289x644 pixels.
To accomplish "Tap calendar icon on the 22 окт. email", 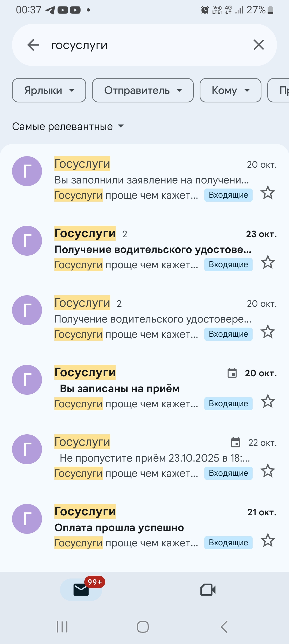I will pos(235,442).
